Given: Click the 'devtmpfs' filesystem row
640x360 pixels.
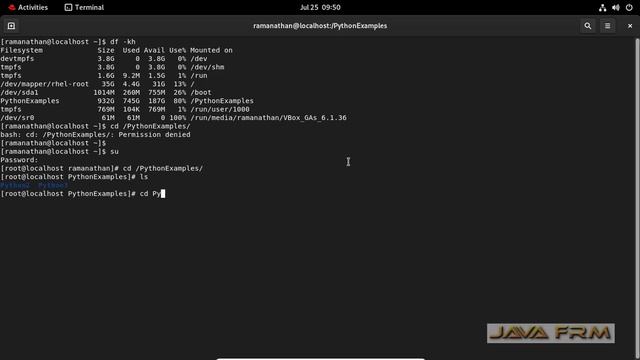Looking at the screenshot, I should coord(104,59).
